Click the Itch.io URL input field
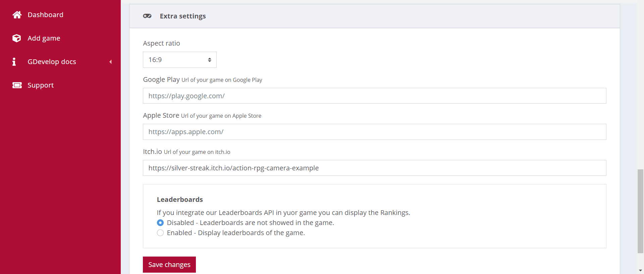 [x=374, y=168]
